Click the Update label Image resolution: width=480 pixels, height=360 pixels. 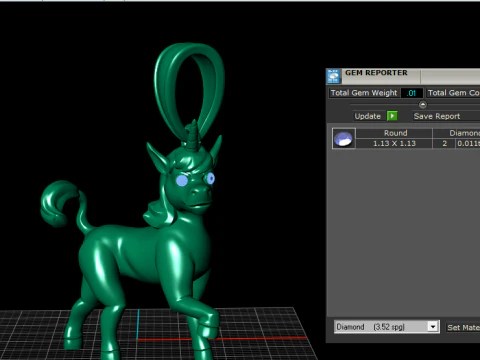pyautogui.click(x=367, y=116)
